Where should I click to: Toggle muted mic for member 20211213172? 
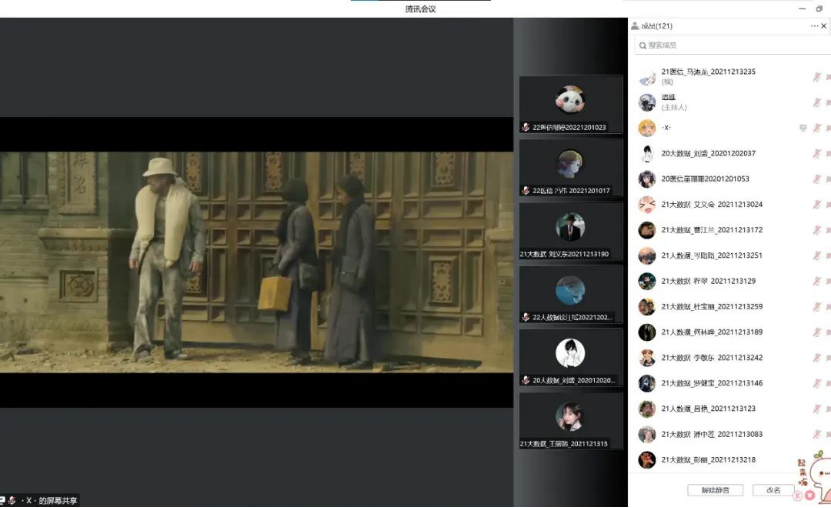817,230
